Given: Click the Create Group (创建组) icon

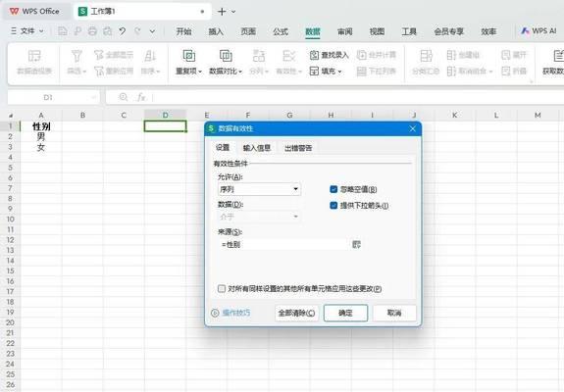Looking at the screenshot, I should click(x=451, y=55).
